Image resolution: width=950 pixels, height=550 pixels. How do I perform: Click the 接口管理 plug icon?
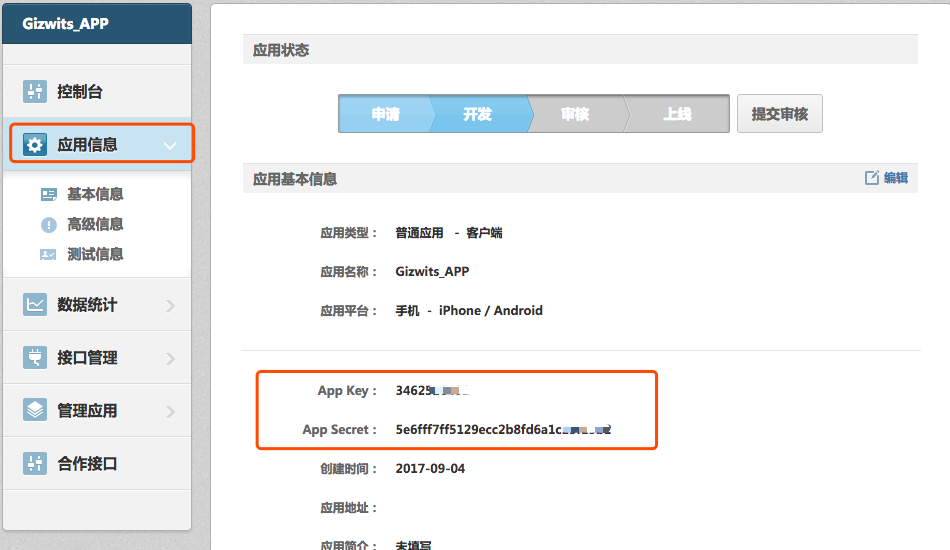(35, 358)
